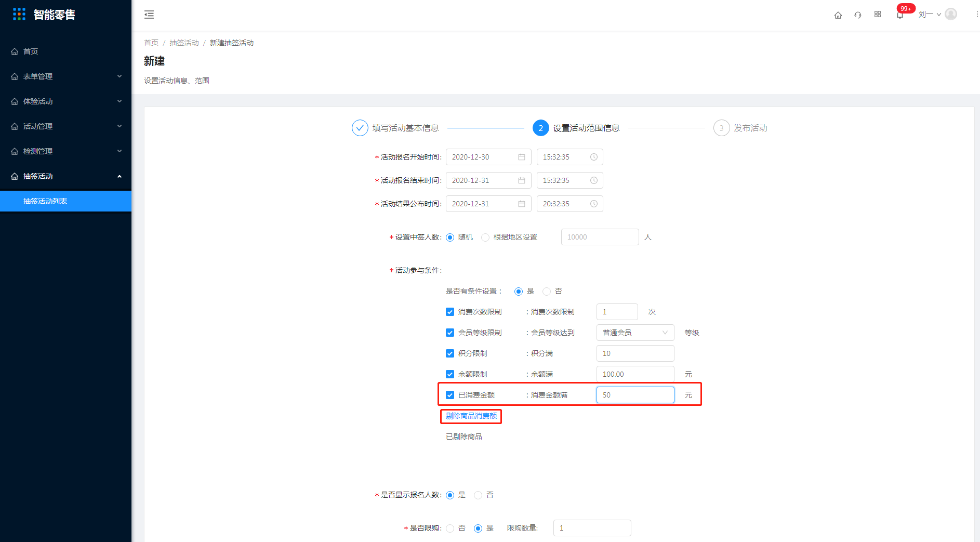Click step 3 circle 发布活动
The width and height of the screenshot is (980, 542).
(x=722, y=128)
